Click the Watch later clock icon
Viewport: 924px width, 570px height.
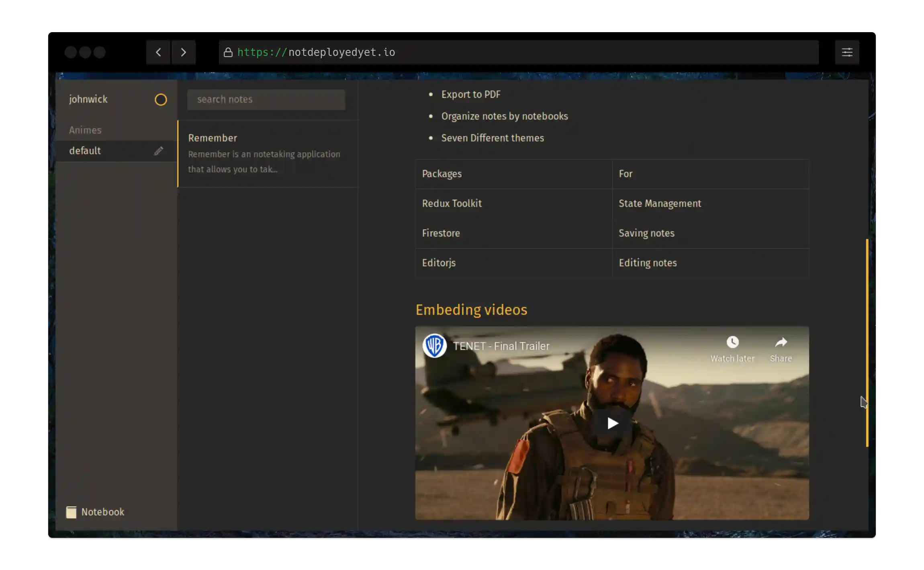732,342
